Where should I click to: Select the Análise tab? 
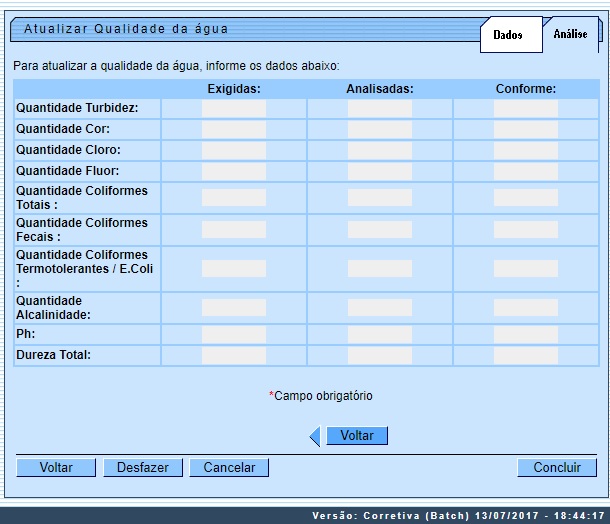(x=571, y=34)
